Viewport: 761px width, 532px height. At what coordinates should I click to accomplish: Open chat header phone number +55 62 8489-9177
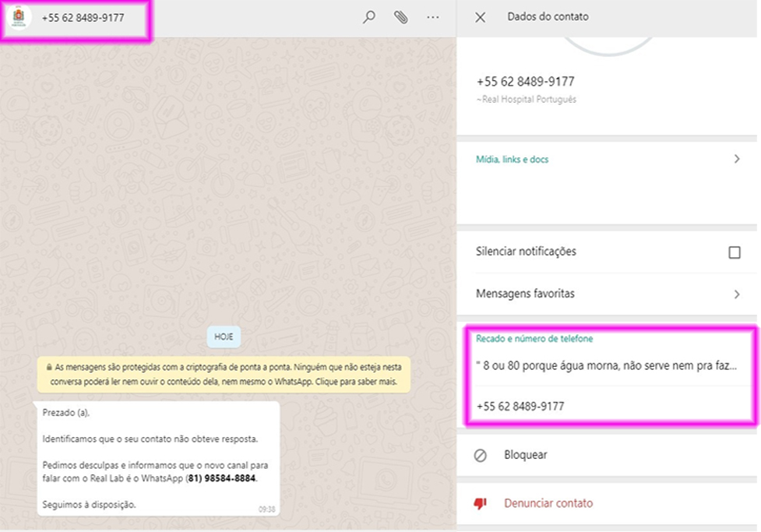point(83,18)
